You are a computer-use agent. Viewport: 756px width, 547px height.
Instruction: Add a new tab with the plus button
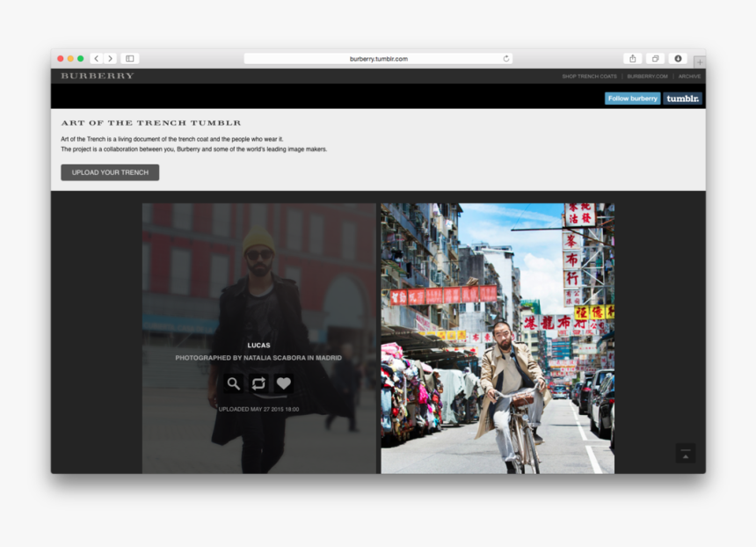(x=700, y=62)
